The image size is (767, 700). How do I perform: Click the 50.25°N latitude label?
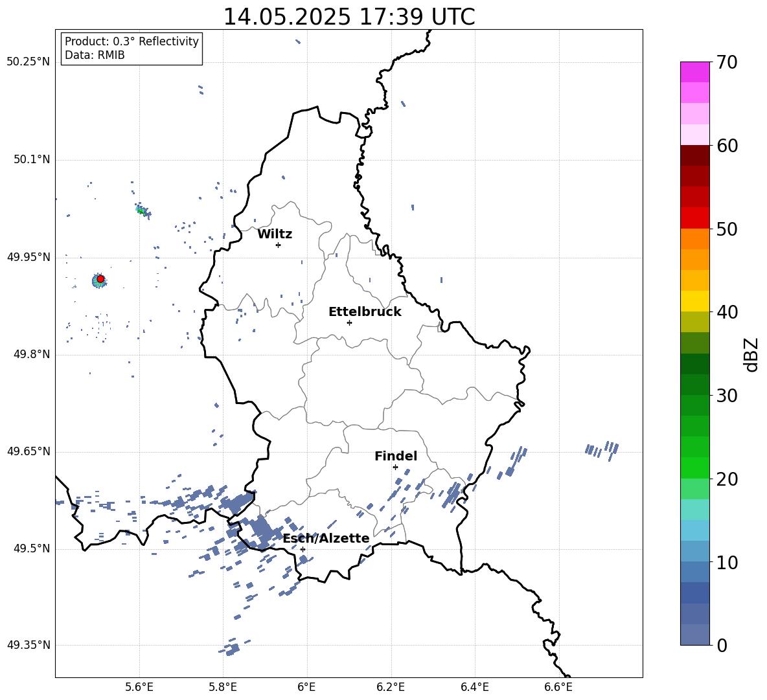28,62
